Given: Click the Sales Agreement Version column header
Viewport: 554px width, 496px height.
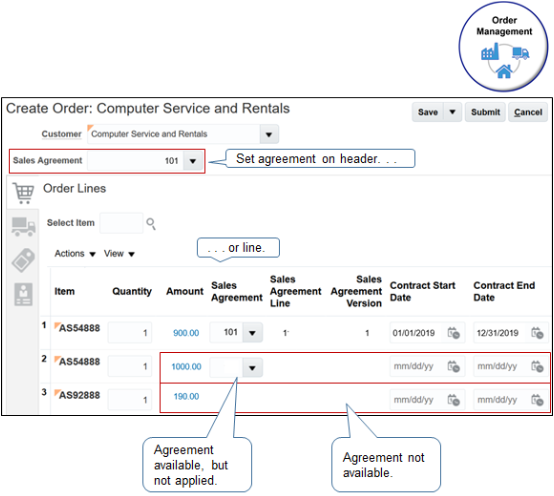Looking at the screenshot, I should click(x=356, y=291).
